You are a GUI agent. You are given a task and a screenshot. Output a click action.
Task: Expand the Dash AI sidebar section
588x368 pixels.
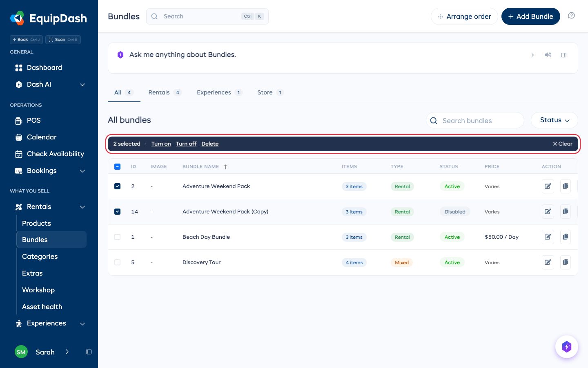point(82,85)
